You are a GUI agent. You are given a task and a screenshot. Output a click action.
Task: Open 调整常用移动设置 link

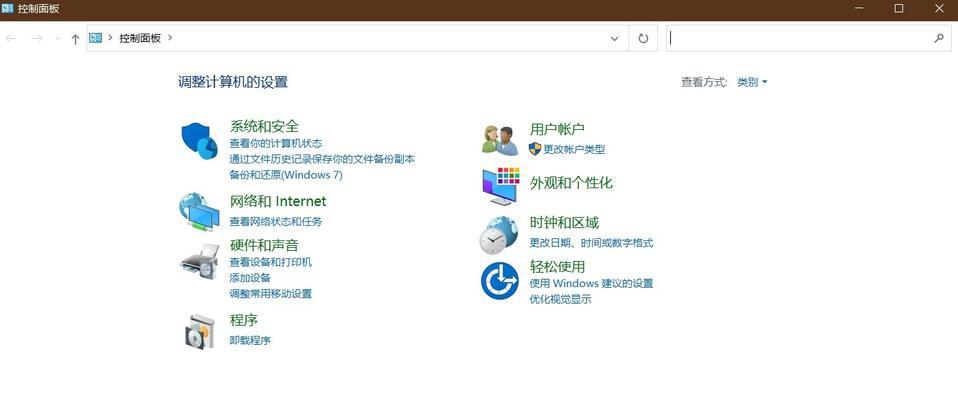[x=271, y=294]
